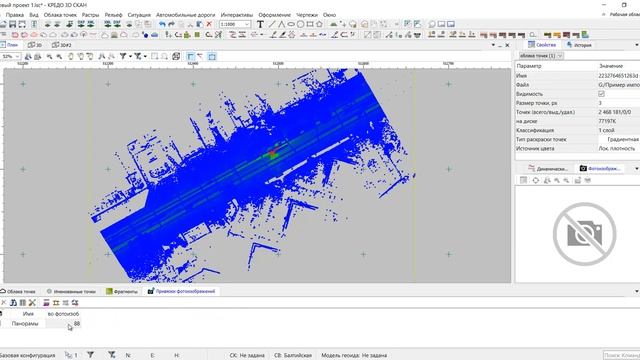Image resolution: width=640 pixels, height=360 pixels.
Task: Click the Размер точки value field
Action: click(x=618, y=103)
